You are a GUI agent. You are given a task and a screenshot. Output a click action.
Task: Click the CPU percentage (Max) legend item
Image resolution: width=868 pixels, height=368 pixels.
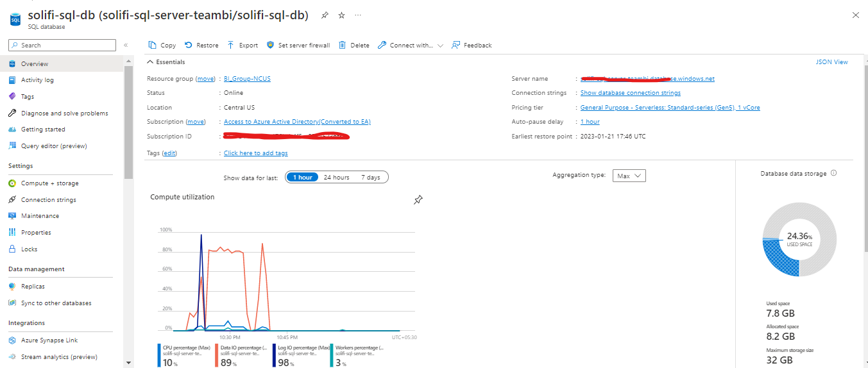click(x=184, y=355)
